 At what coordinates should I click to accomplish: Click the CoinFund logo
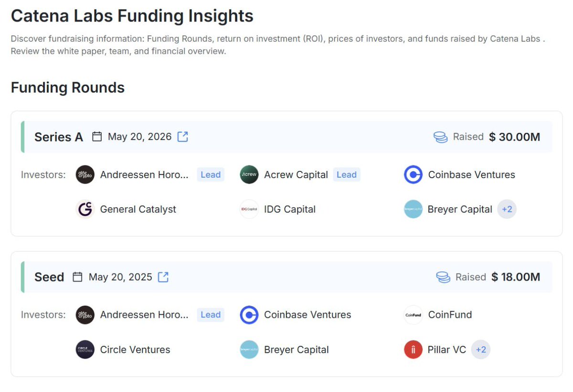[x=413, y=315]
